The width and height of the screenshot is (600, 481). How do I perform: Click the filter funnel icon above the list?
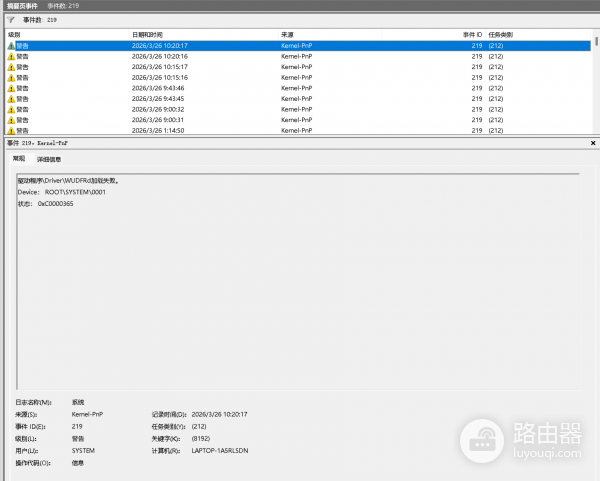click(x=11, y=20)
